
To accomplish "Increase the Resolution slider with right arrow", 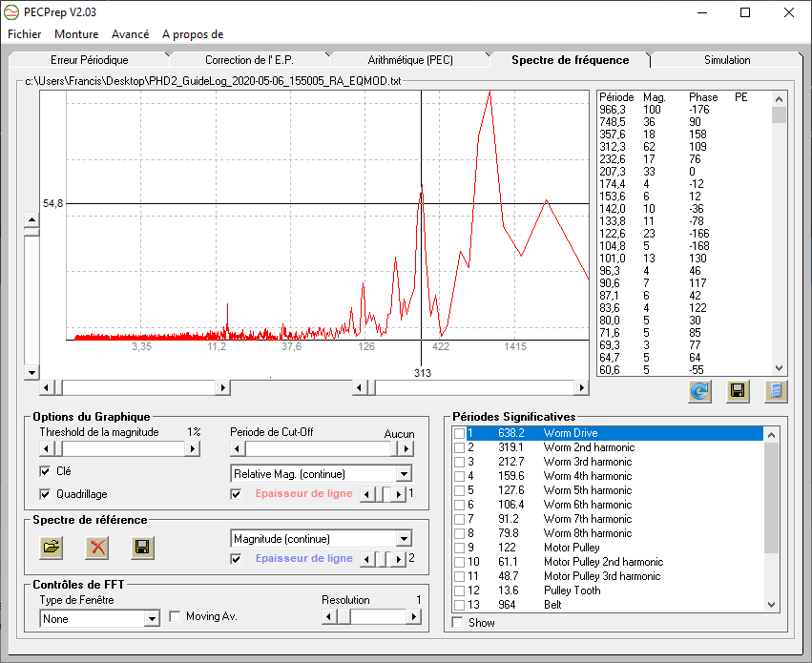I will (413, 616).
